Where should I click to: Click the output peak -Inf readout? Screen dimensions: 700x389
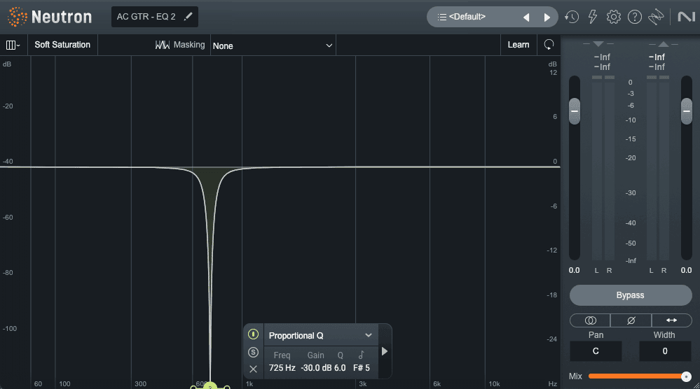point(657,57)
